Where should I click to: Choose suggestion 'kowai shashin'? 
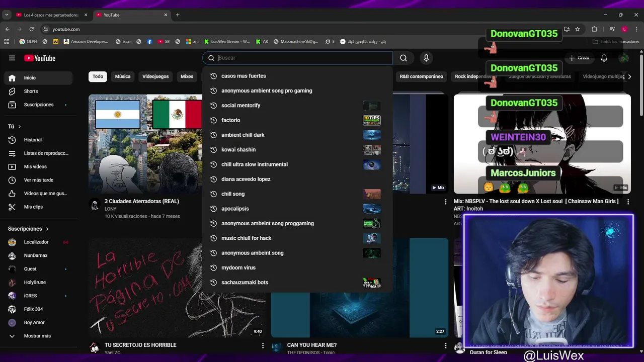[x=297, y=150]
